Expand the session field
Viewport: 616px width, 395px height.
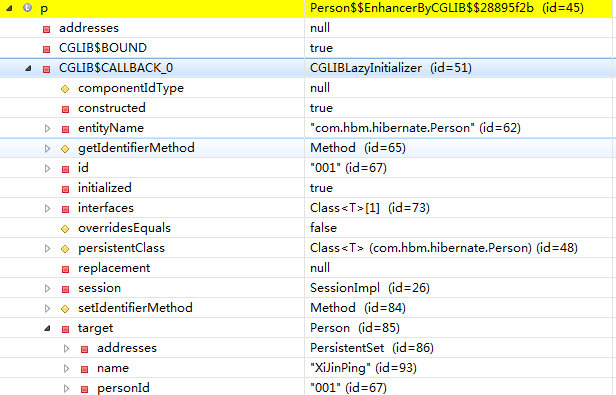pos(47,288)
